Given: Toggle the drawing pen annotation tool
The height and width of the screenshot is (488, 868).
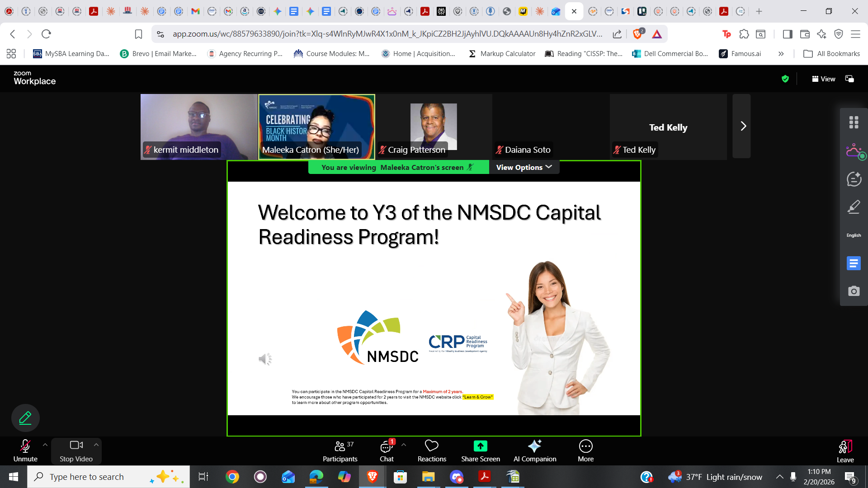Looking at the screenshot, I should pos(25,418).
